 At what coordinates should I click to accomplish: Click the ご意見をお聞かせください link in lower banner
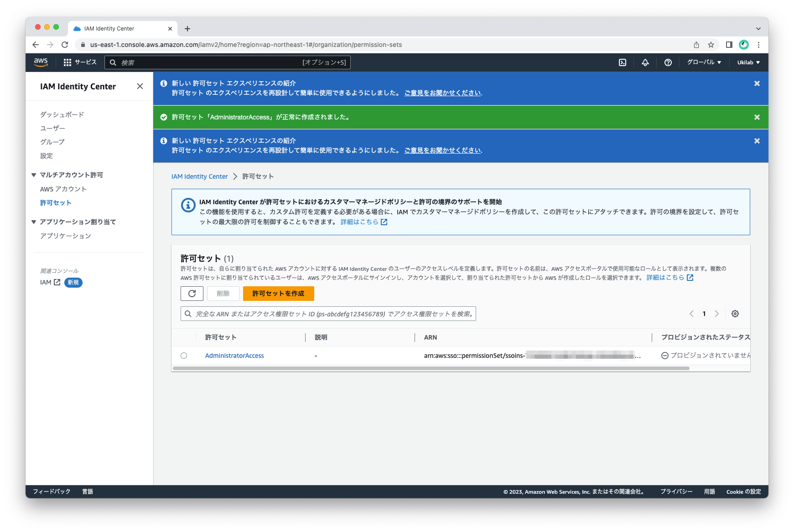pos(443,150)
